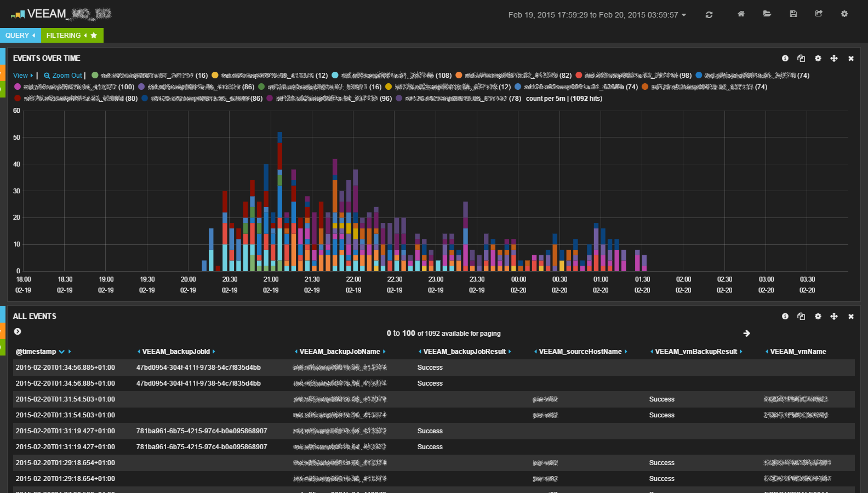Open VEEAM_backupJobName column header
The height and width of the screenshot is (493, 868).
tap(340, 352)
